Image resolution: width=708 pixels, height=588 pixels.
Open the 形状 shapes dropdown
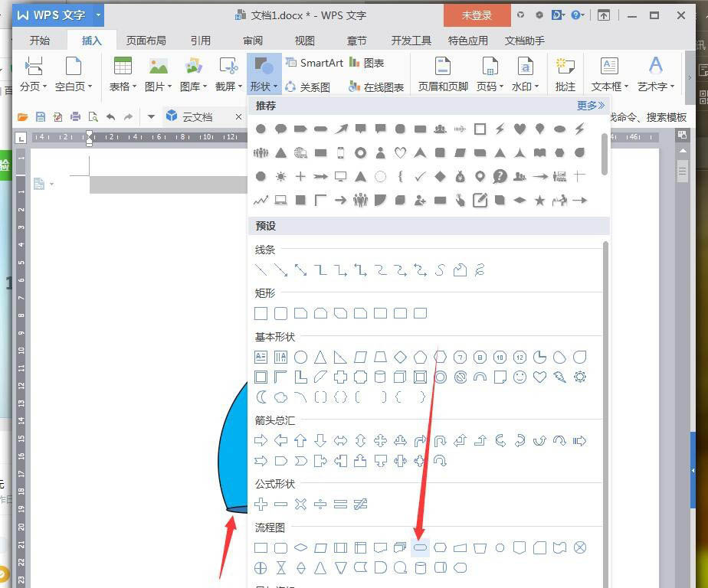tap(264, 74)
